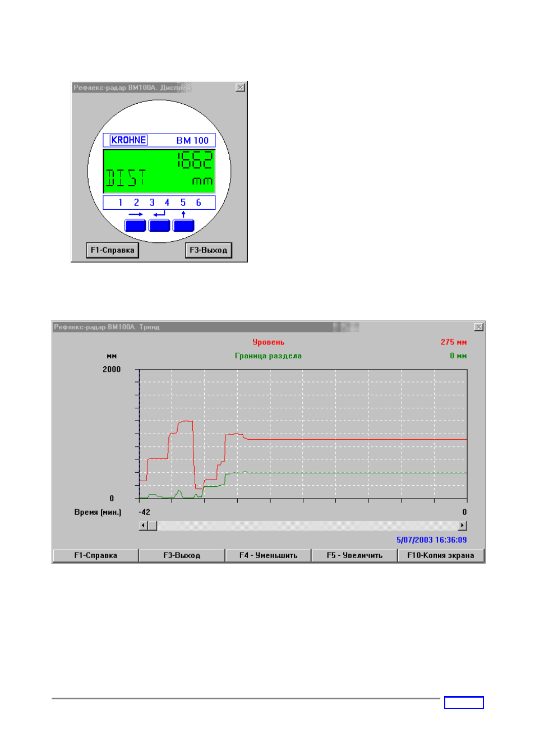Click marker number 3 under the LCD
The height and width of the screenshot is (756, 535).
[152, 202]
